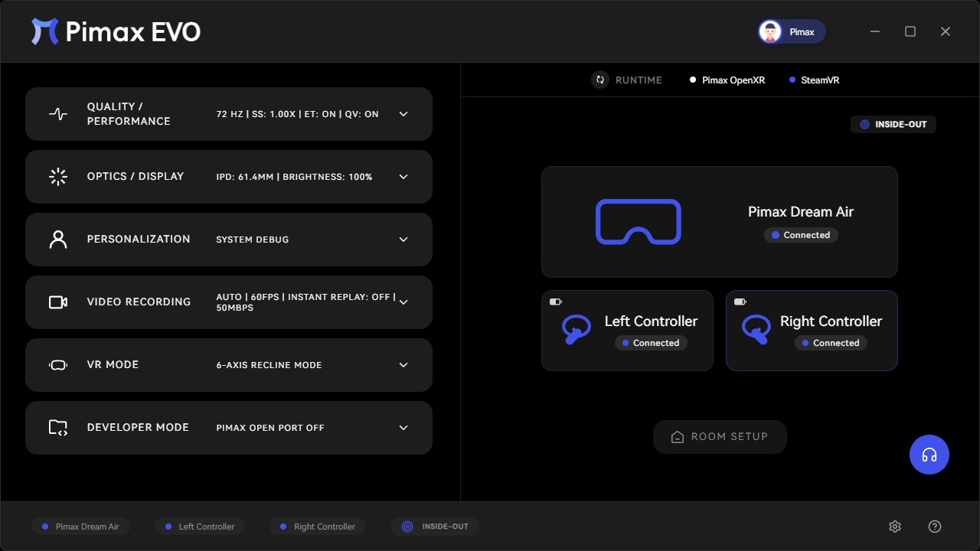Open help with the question mark icon
This screenshot has height=551, width=980.
(935, 527)
